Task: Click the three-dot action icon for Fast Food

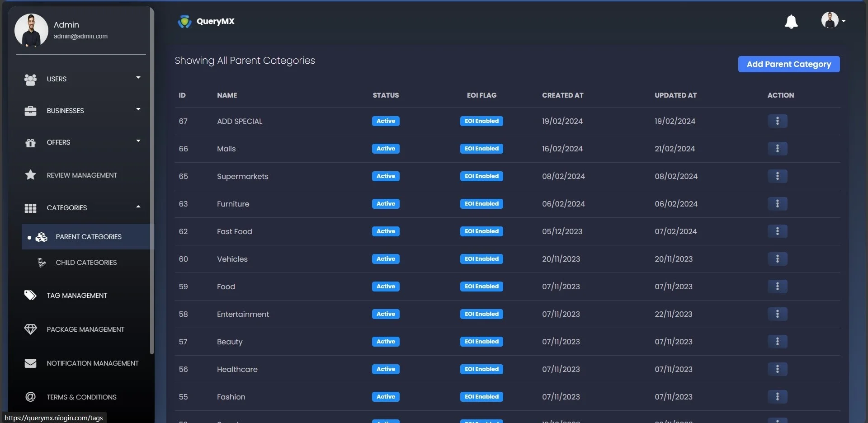Action: (x=777, y=231)
